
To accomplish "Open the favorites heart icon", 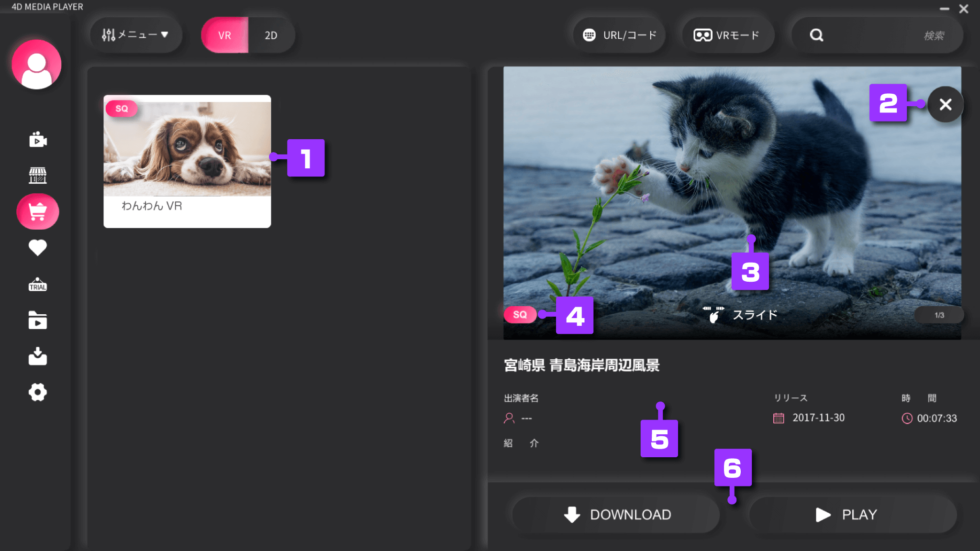I will point(37,247).
